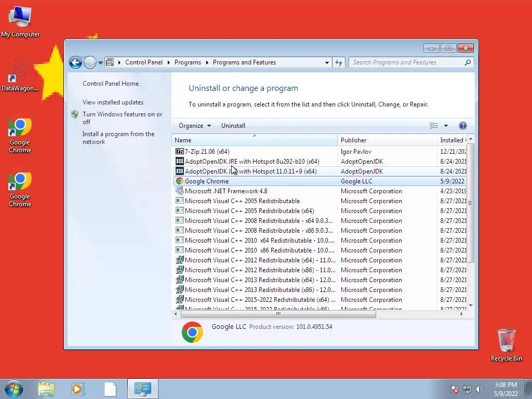Screen dimensions: 532x399
Task: Click the vertical scrollbar up arrow
Action: (x=471, y=139)
